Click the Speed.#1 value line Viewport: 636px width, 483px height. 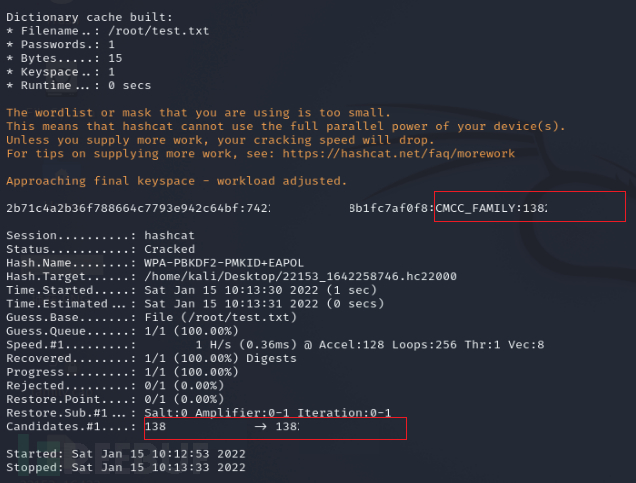click(275, 345)
